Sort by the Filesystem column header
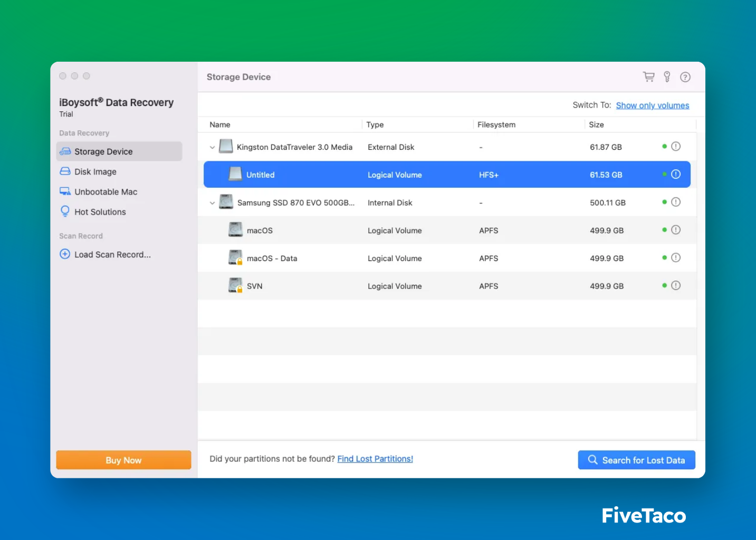Screen dimensions: 756x540 (x=496, y=124)
